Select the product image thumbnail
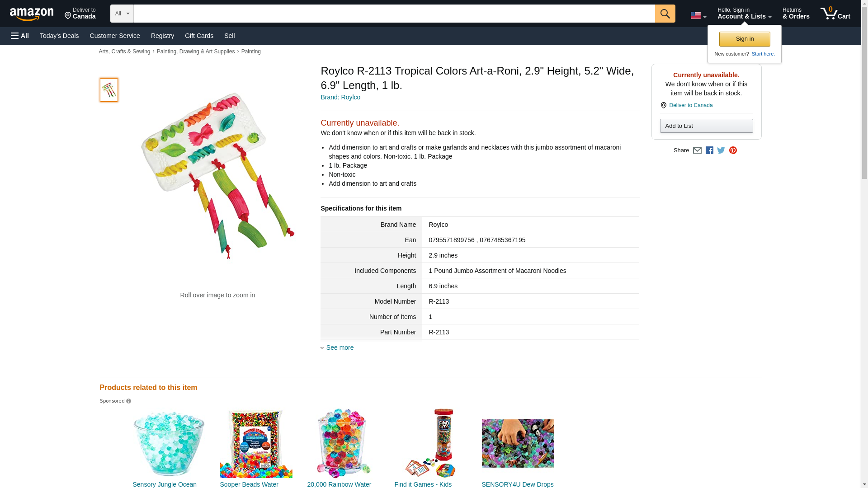 (x=109, y=89)
